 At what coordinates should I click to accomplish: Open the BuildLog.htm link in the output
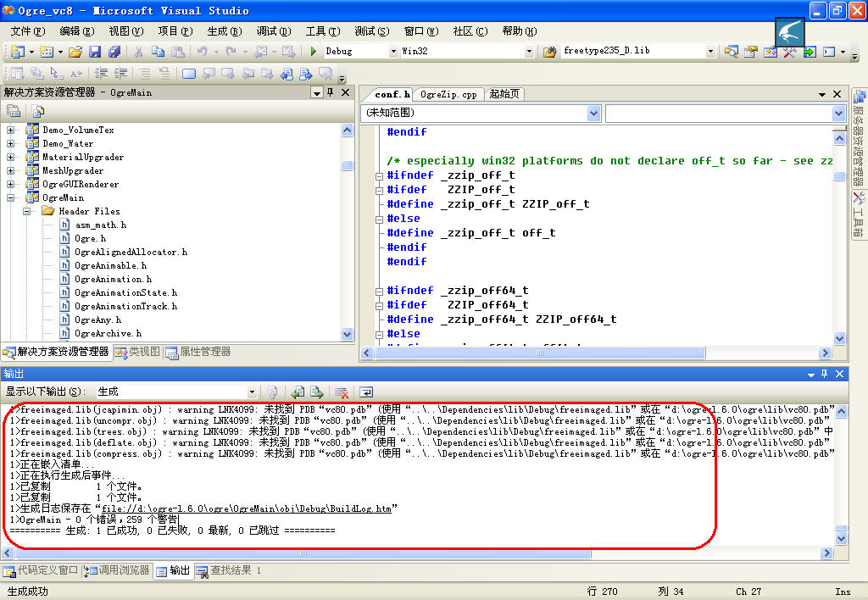click(x=247, y=508)
